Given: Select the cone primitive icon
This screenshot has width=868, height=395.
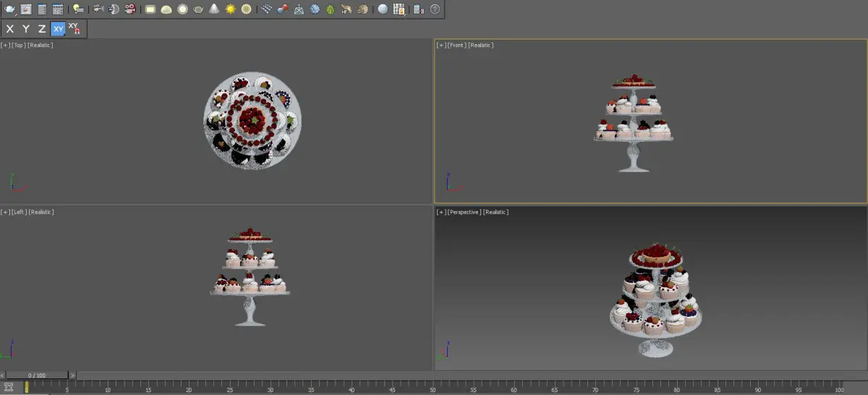Looking at the screenshot, I should click(x=214, y=9).
